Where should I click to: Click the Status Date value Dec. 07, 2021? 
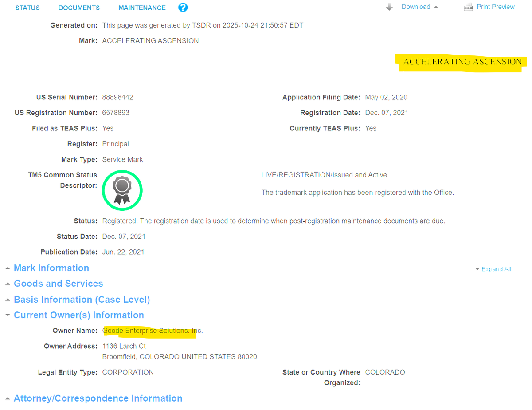124,237
